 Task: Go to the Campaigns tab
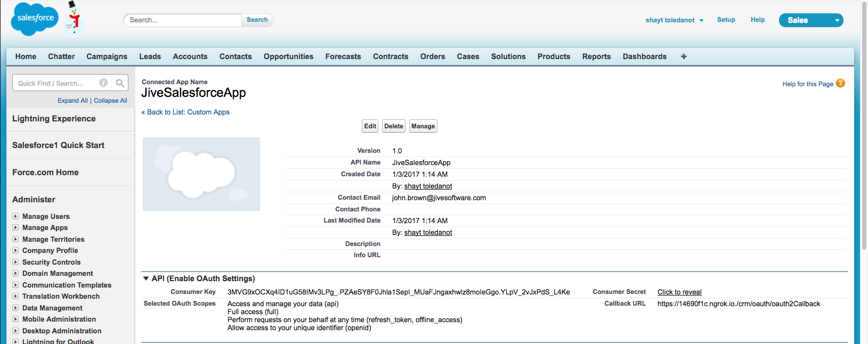pos(107,56)
